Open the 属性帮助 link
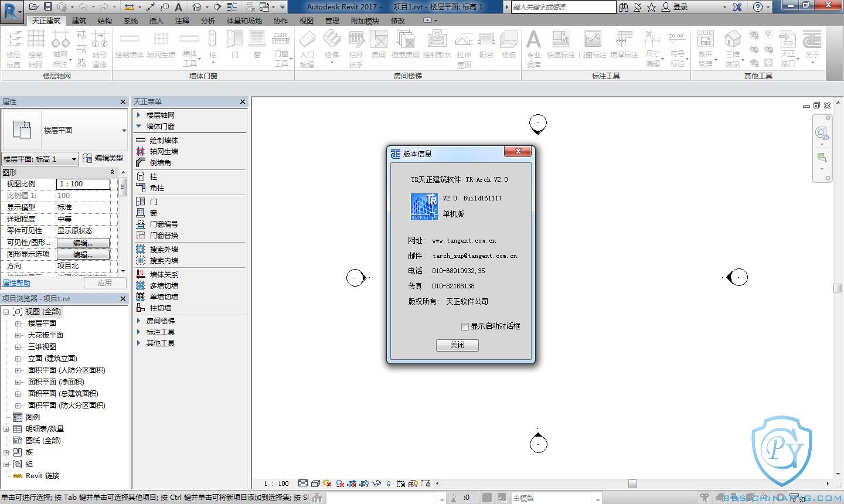Image resolution: width=844 pixels, height=504 pixels. click(x=16, y=283)
